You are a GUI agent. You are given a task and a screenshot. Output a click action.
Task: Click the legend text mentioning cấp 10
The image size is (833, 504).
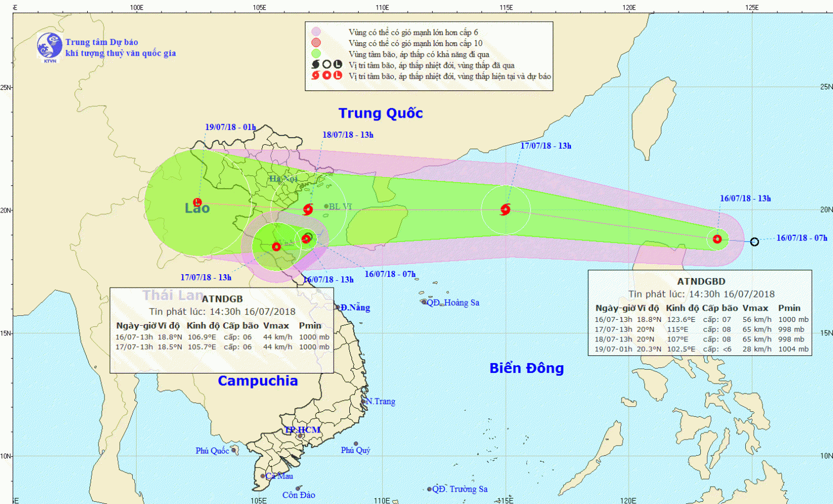(x=415, y=43)
